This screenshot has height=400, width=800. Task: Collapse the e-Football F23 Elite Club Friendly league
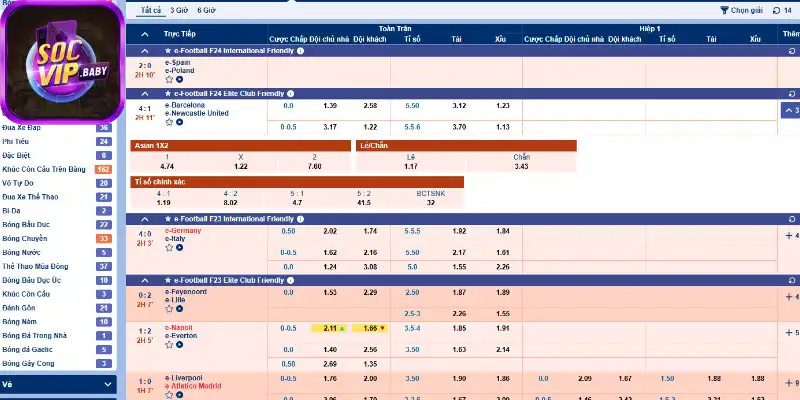point(144,280)
